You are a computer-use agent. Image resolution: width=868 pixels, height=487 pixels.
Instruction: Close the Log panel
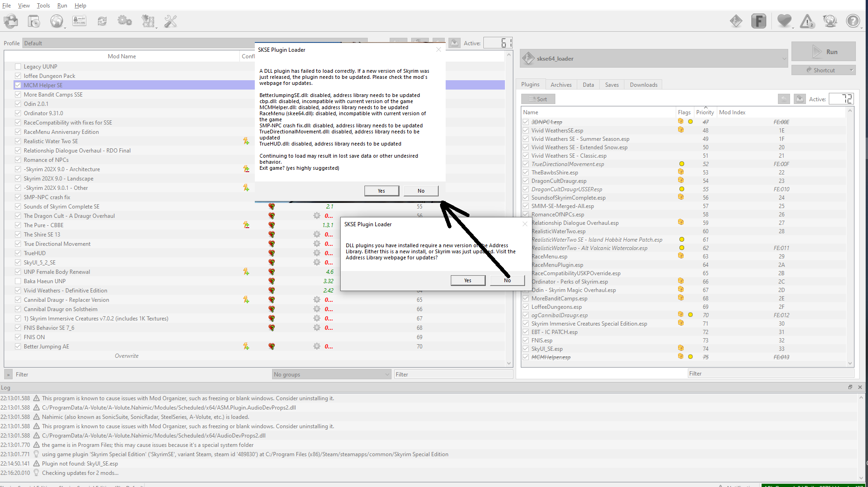click(860, 387)
